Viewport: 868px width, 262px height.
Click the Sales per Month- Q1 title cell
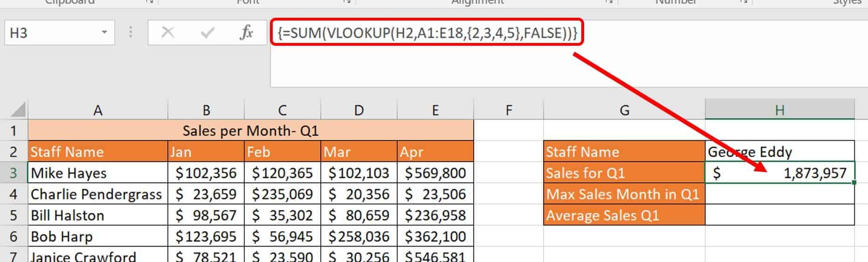point(250,131)
